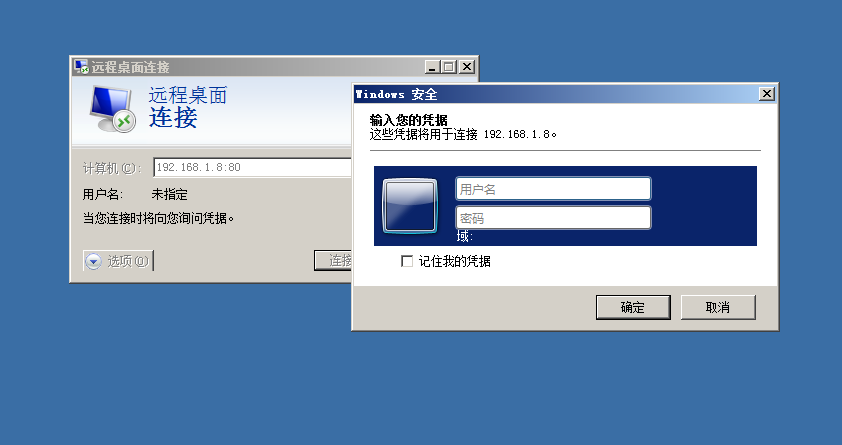Screen dimensions: 842x445
Task: Click the 远程桌面连接 window title text
Action: tap(130, 67)
